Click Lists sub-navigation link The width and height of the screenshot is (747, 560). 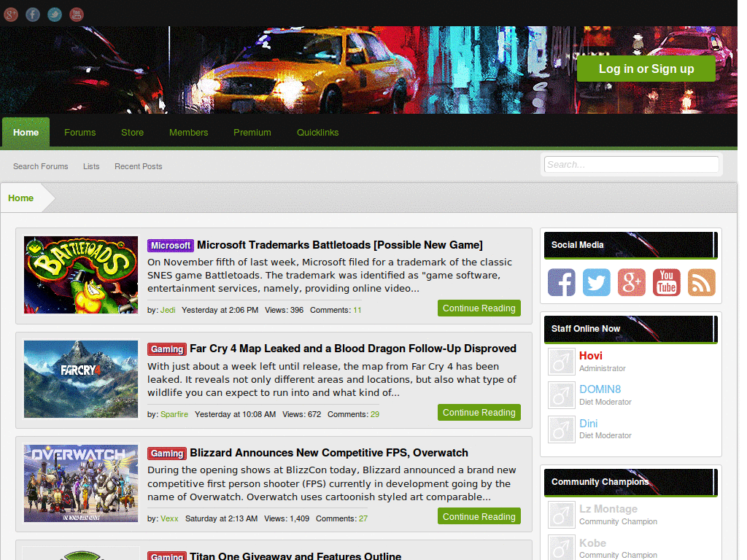[91, 166]
